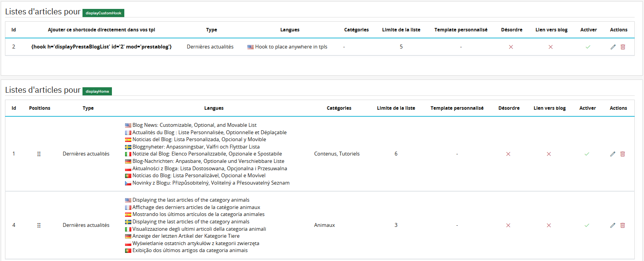
Task: Edit the displayCustomHook list with id 2
Action: coord(613,47)
